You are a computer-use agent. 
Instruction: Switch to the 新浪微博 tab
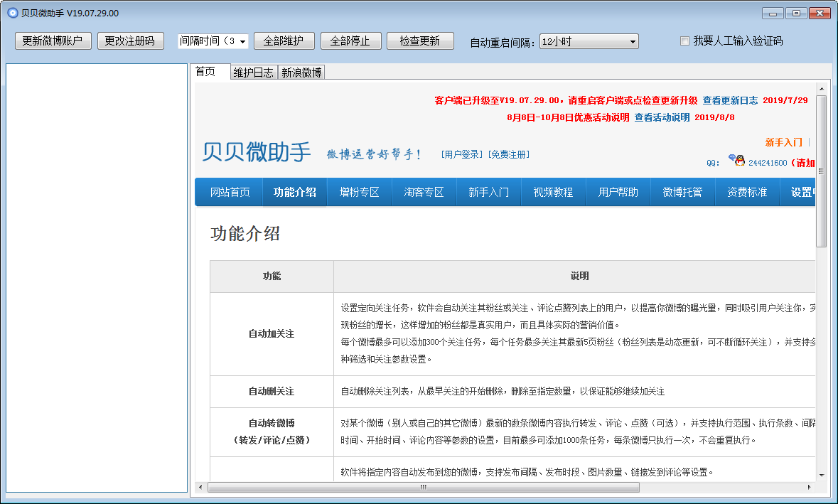tap(301, 73)
